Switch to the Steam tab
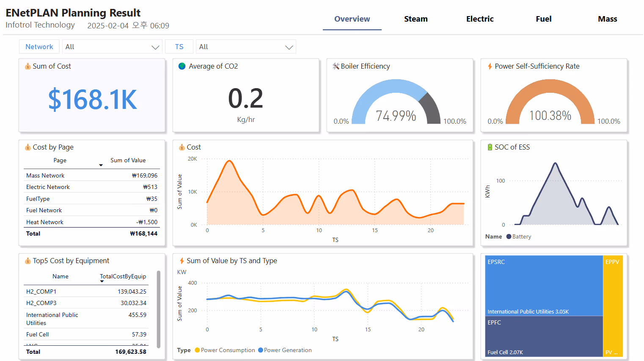 click(x=416, y=19)
